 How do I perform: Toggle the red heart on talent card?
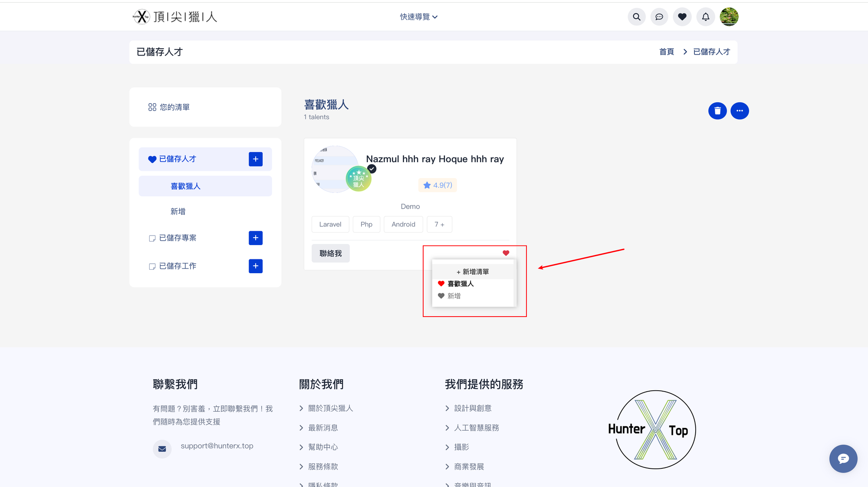point(506,253)
